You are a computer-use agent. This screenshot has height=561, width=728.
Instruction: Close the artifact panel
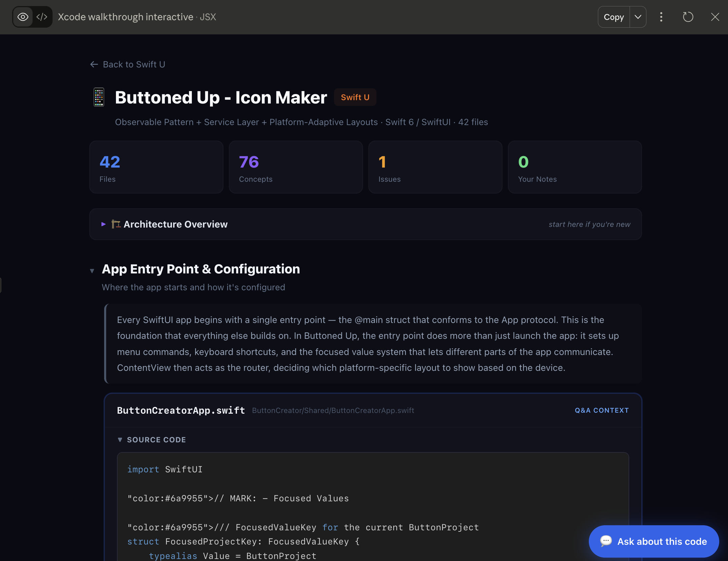[x=715, y=17]
